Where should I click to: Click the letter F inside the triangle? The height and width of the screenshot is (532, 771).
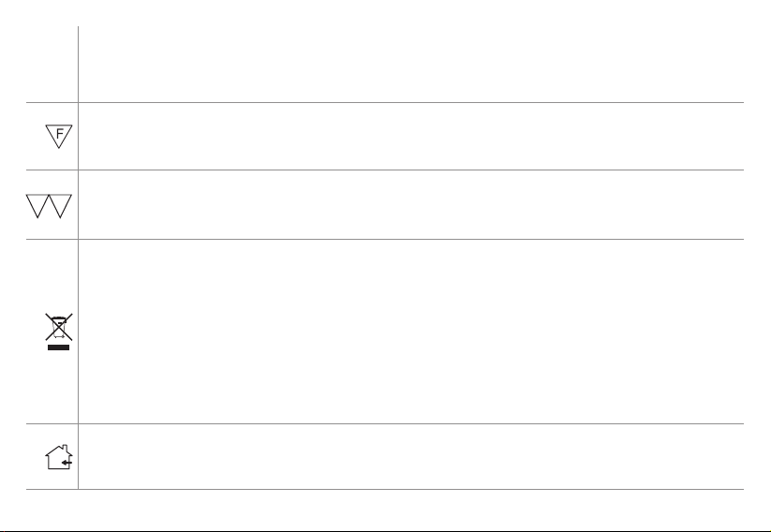point(60,133)
